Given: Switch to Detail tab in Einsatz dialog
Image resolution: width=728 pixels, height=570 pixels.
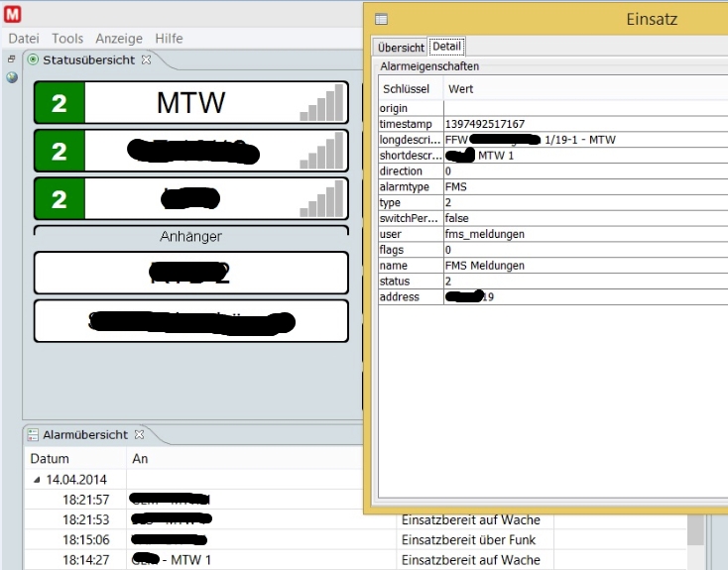Looking at the screenshot, I should pos(446,47).
